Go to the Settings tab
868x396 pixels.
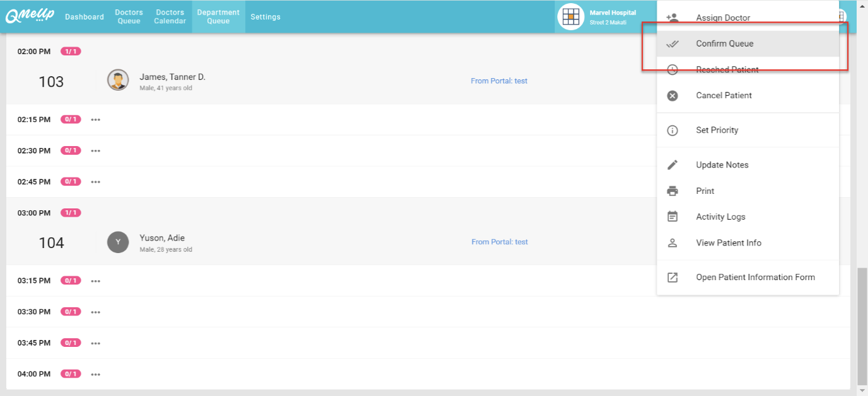click(x=265, y=17)
